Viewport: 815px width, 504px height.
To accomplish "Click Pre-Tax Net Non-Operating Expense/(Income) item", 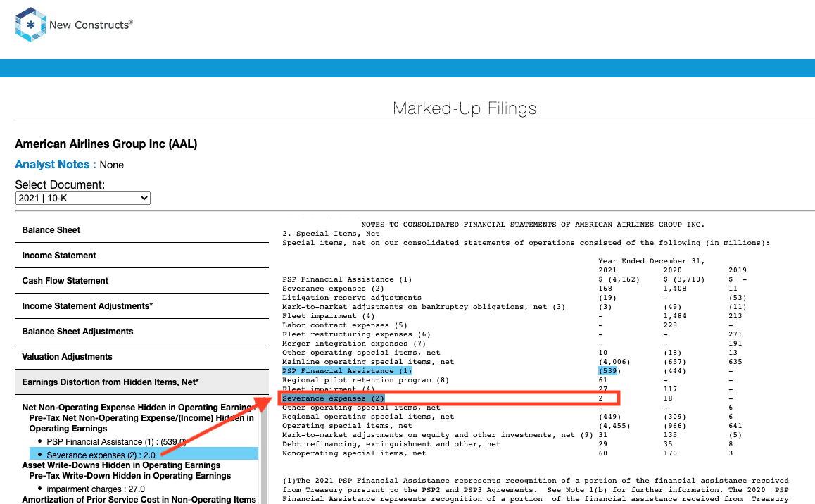I will [141, 424].
